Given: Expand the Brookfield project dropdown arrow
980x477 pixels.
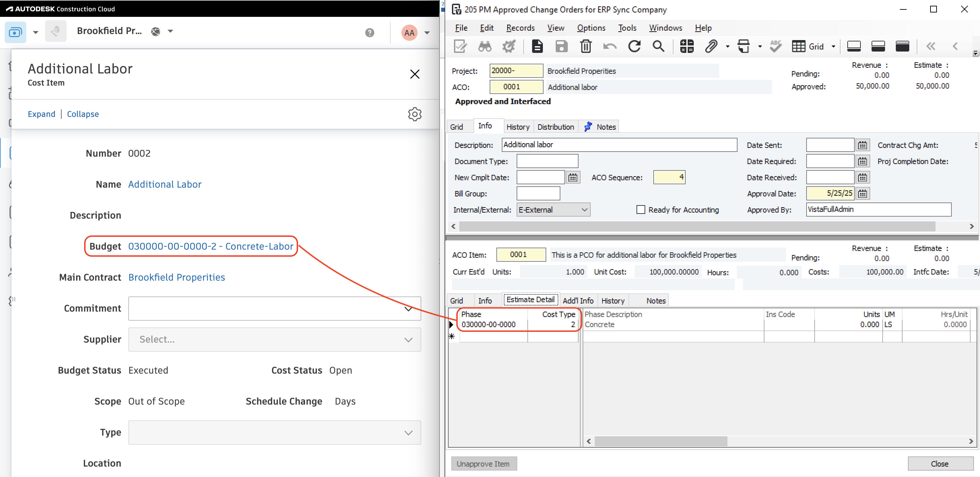Looking at the screenshot, I should pyautogui.click(x=170, y=32).
